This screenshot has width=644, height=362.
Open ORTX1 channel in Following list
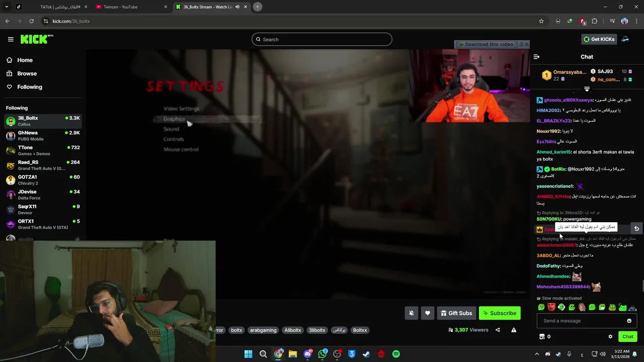click(x=43, y=224)
